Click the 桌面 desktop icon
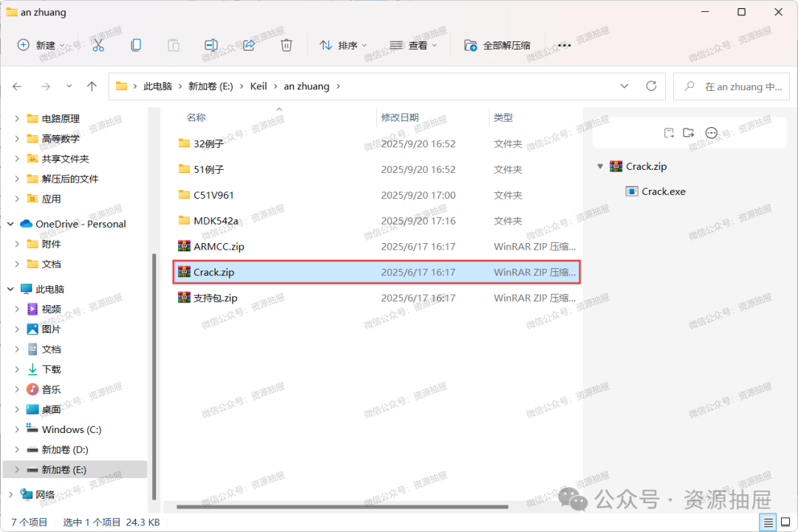The height and width of the screenshot is (532, 798). click(x=33, y=409)
